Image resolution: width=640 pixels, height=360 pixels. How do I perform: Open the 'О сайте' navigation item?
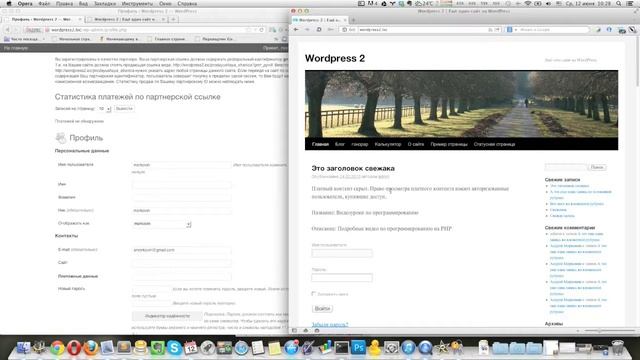tap(416, 144)
